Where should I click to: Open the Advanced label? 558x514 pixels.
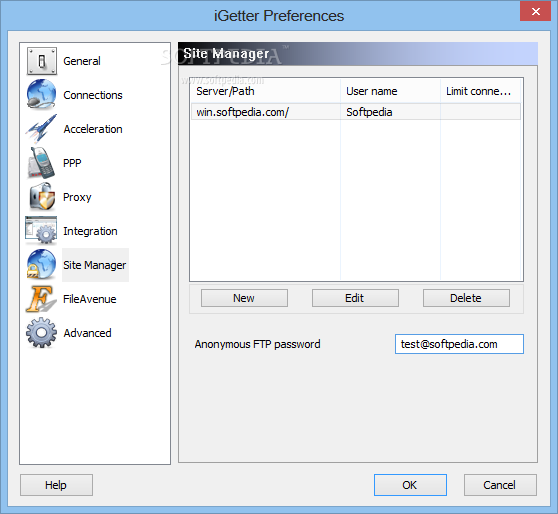(87, 333)
